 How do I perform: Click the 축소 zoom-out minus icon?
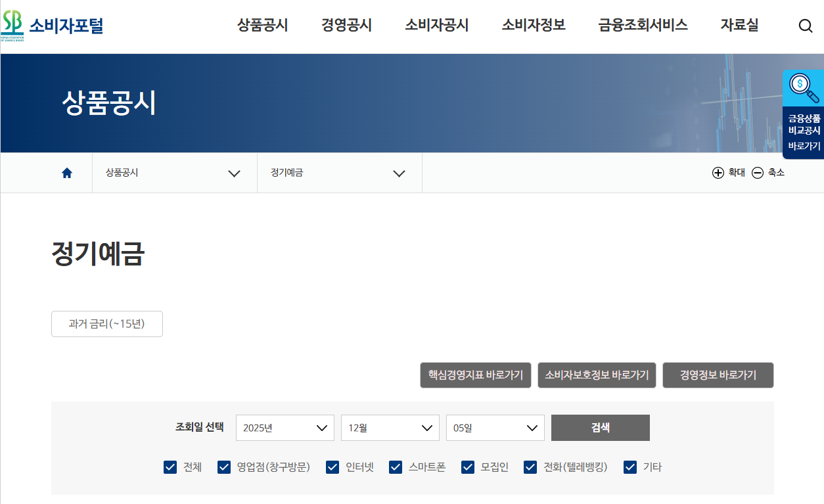(759, 173)
